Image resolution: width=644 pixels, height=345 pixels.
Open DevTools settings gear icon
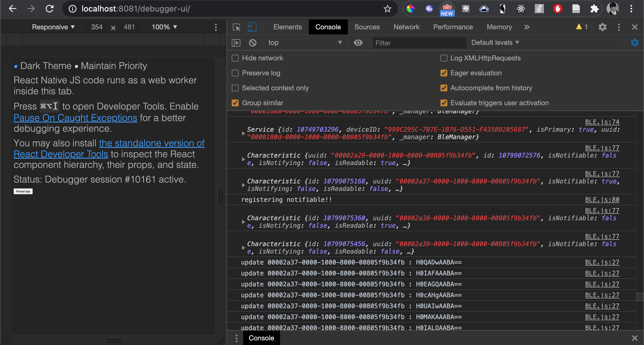click(x=602, y=27)
